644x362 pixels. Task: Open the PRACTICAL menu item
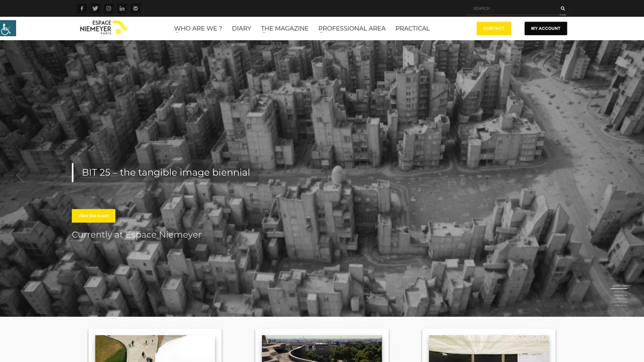click(x=413, y=29)
